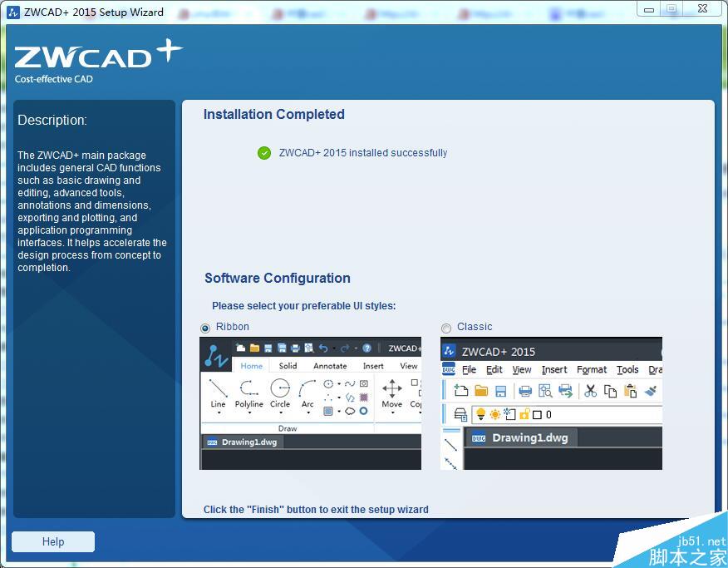Click the Ribbon interface preview thumbnail
Screen dimensions: 728x568
coord(310,403)
